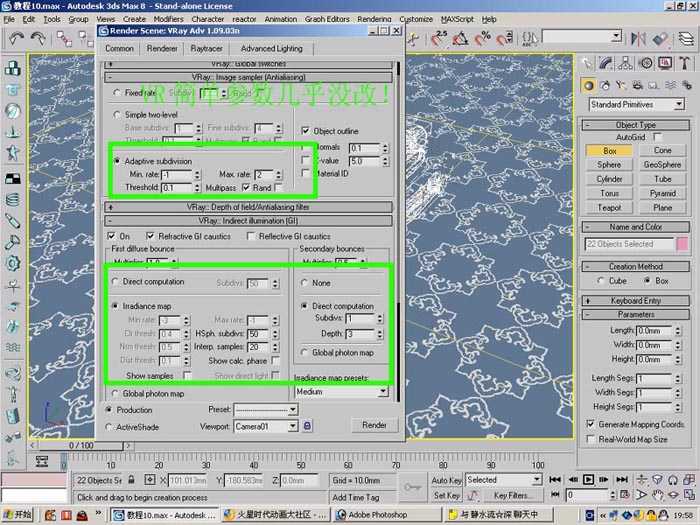Expand VRay Depth of field/Antialiasing filter rollout
This screenshot has width=700, height=525.
[248, 207]
